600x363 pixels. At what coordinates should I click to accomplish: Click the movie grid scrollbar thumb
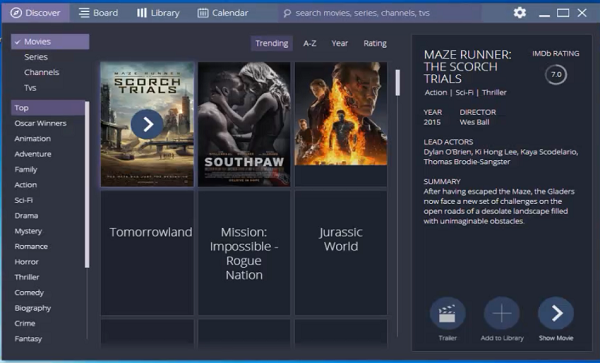(x=398, y=83)
